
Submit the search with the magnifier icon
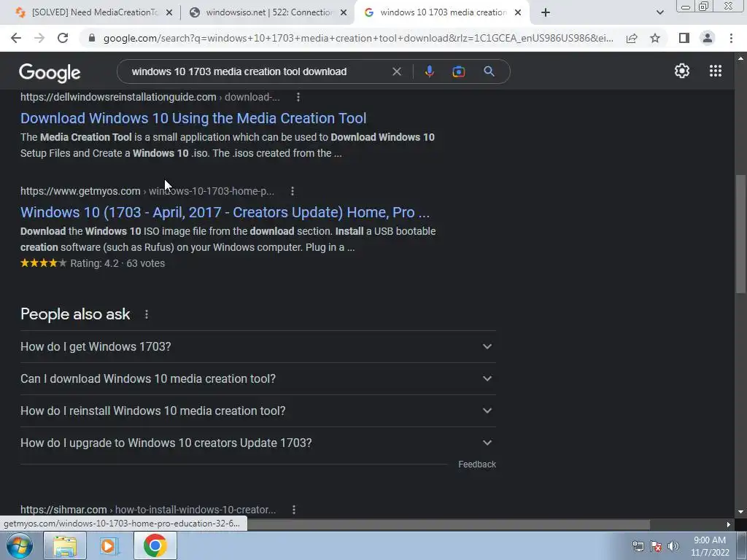tap(489, 71)
